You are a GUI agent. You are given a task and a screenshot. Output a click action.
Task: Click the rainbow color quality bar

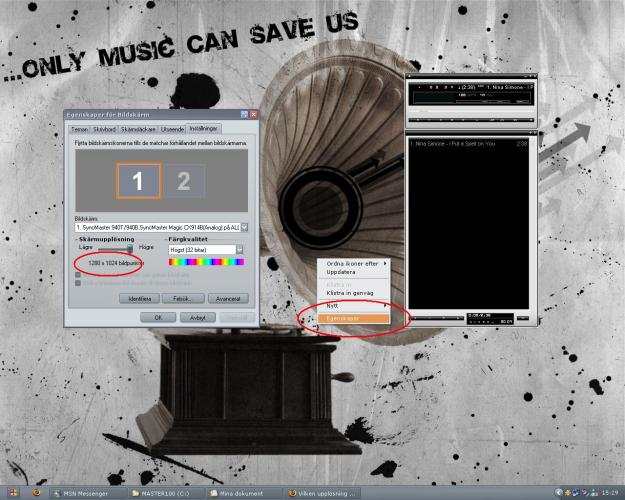[x=206, y=262]
